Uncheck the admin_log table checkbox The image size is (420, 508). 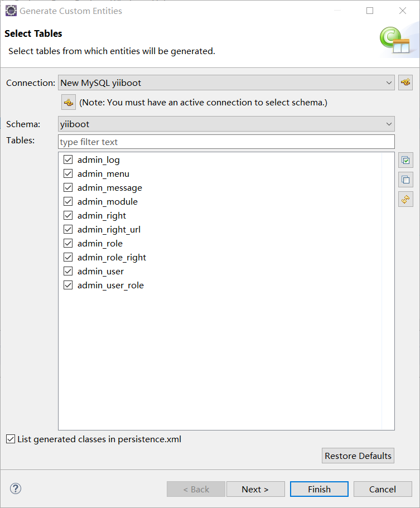click(68, 159)
